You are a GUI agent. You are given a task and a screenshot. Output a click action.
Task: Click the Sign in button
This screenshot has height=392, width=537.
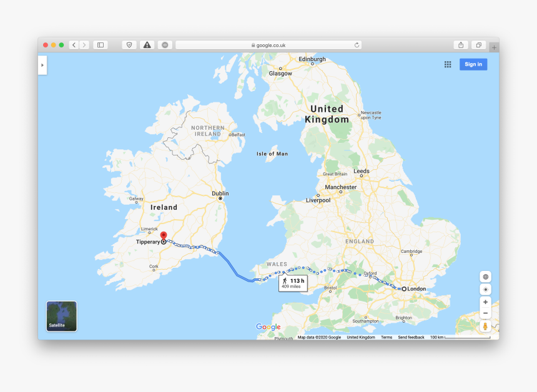click(473, 64)
